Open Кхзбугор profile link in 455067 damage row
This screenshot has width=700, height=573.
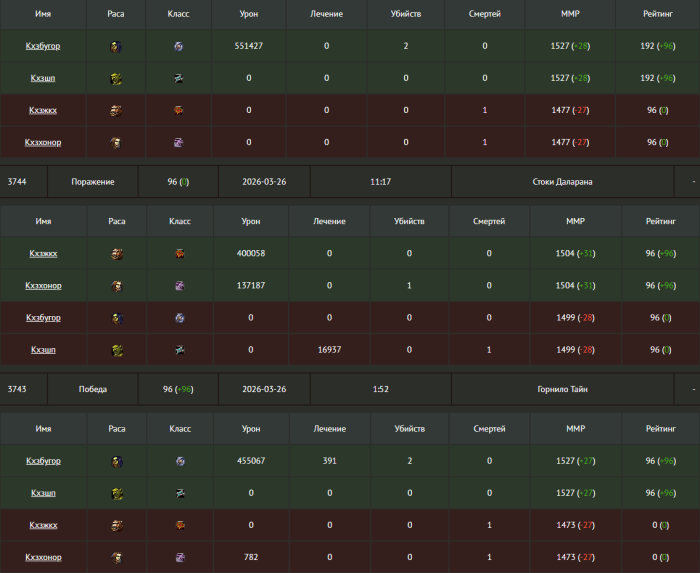pyautogui.click(x=43, y=461)
